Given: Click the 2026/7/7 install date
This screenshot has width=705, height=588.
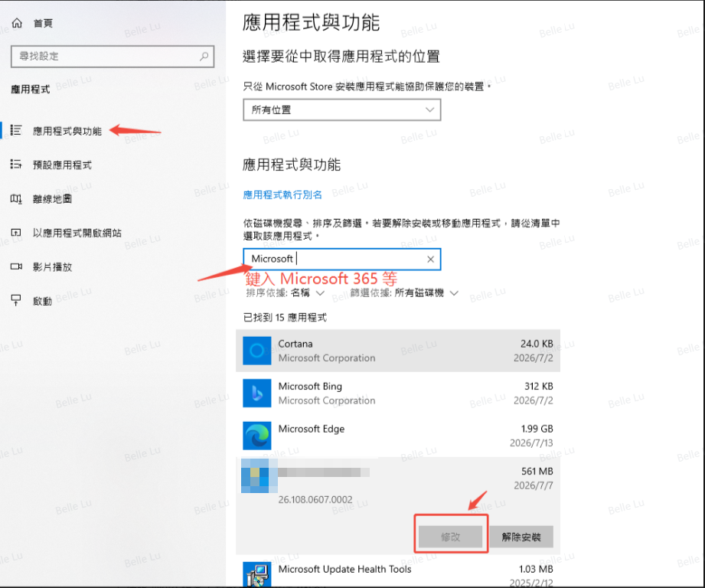Looking at the screenshot, I should pos(534,485).
